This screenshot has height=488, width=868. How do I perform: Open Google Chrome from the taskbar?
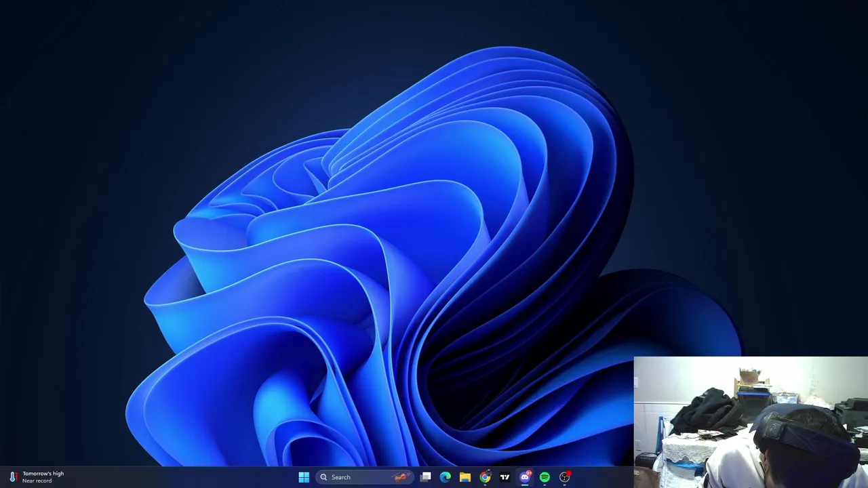point(485,477)
